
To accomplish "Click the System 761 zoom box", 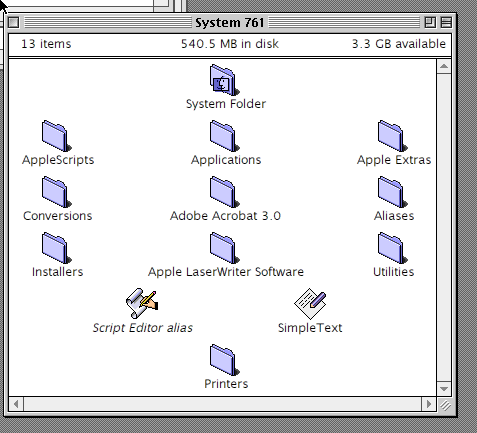I will (430, 22).
